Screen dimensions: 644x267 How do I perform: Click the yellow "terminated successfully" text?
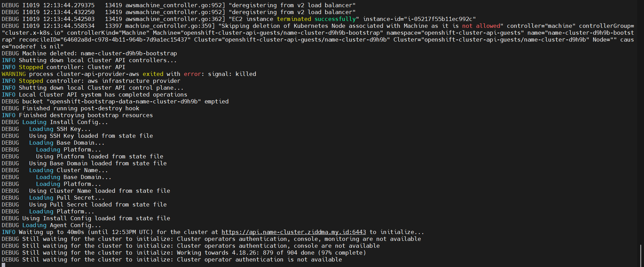click(318, 19)
